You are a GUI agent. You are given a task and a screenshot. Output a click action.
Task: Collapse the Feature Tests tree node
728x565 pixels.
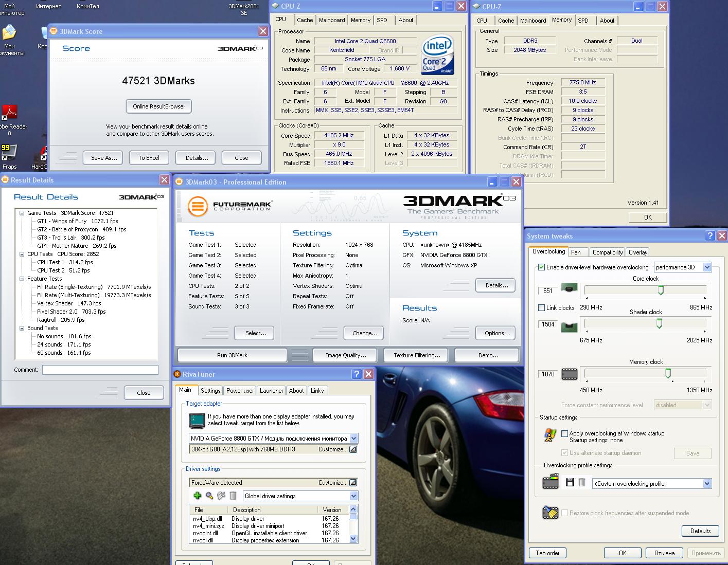click(x=22, y=279)
